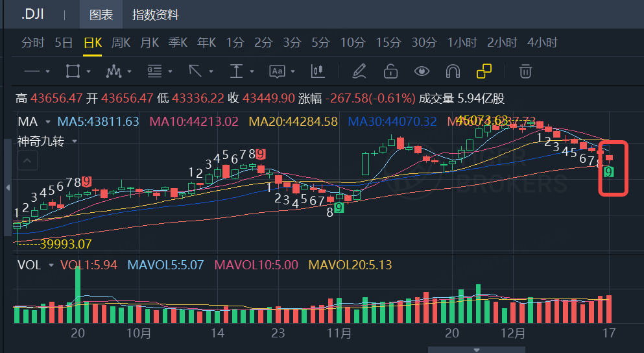Open measure tool dropdown arrow
Screen dimensions: 644x353
pyautogui.click(x=252, y=71)
